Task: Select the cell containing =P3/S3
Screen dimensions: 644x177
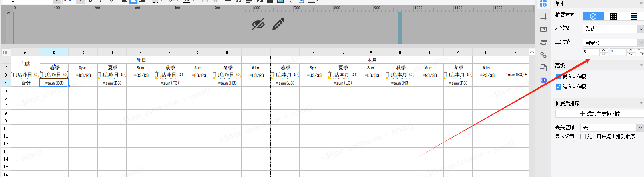Action: pos(487,75)
